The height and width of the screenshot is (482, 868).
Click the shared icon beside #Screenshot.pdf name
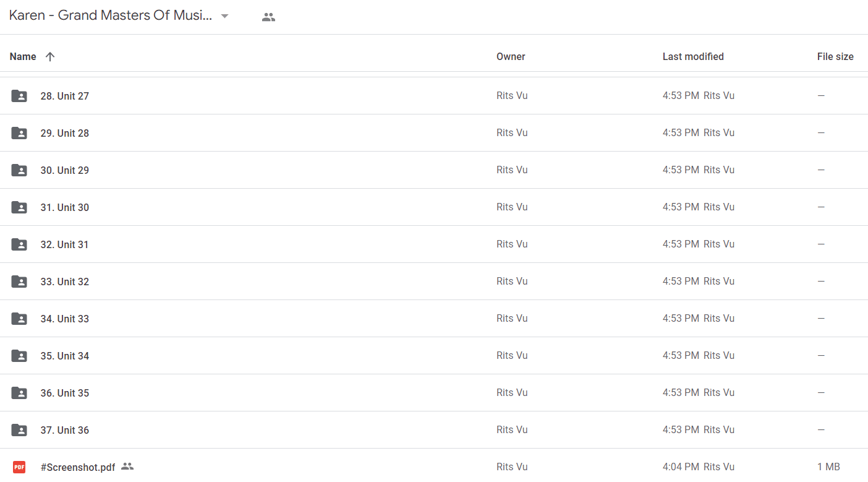pyautogui.click(x=127, y=467)
